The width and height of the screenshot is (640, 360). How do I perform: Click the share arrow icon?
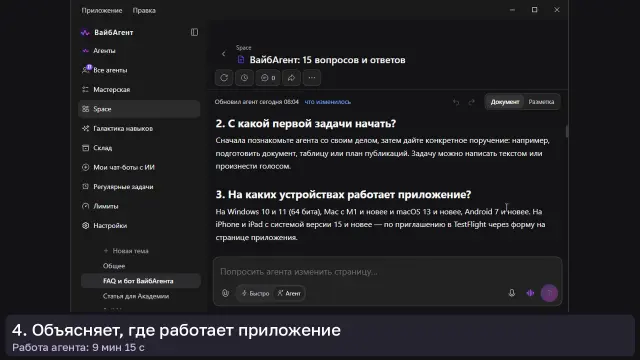(x=291, y=78)
